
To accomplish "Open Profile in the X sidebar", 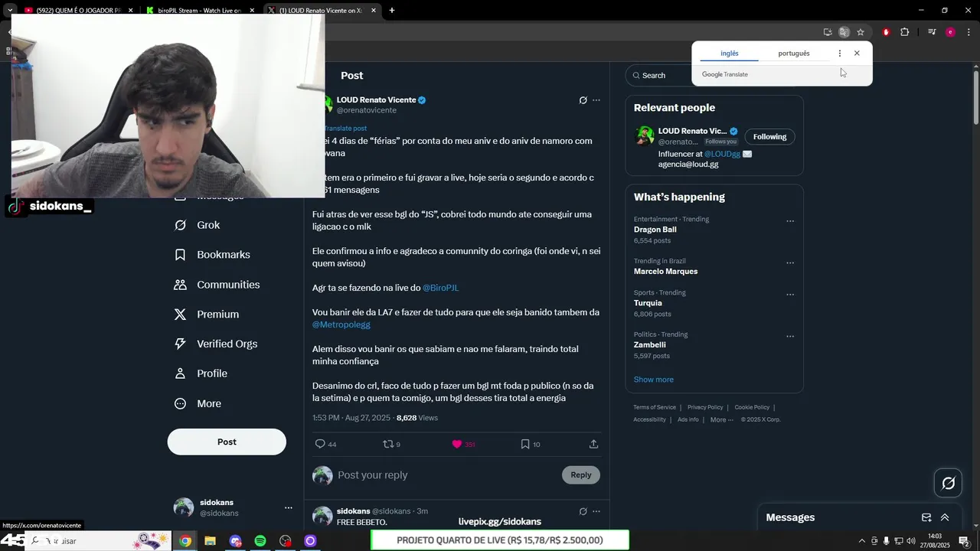I will tap(201, 373).
